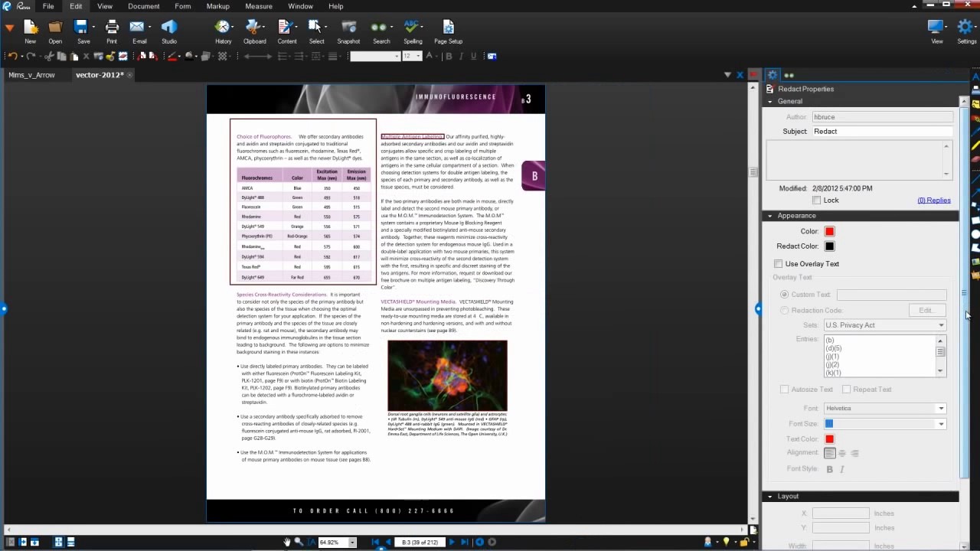Image resolution: width=980 pixels, height=551 pixels.
Task: Print the document with the printer icon
Action: (112, 31)
